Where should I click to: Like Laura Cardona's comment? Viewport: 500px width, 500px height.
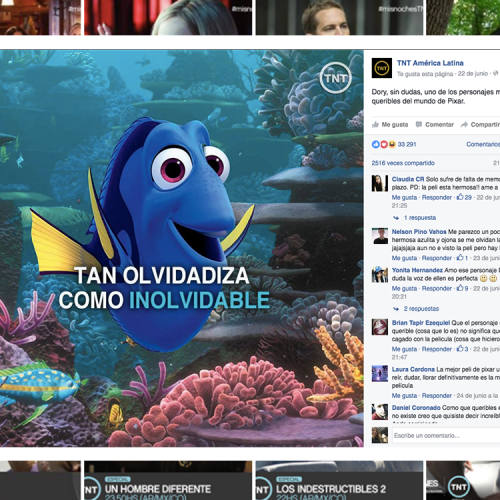point(404,396)
